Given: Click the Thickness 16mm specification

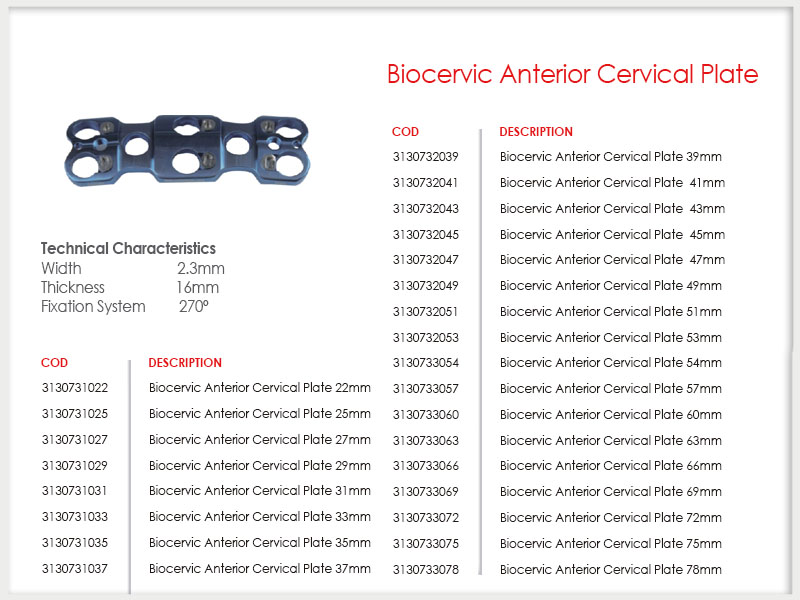Looking at the screenshot, I should pyautogui.click(x=130, y=288).
